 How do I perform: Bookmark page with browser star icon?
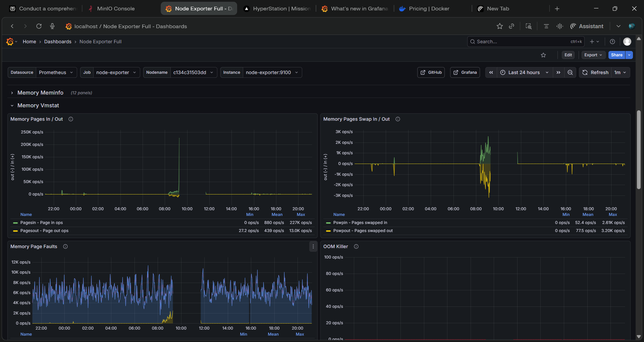pos(500,26)
